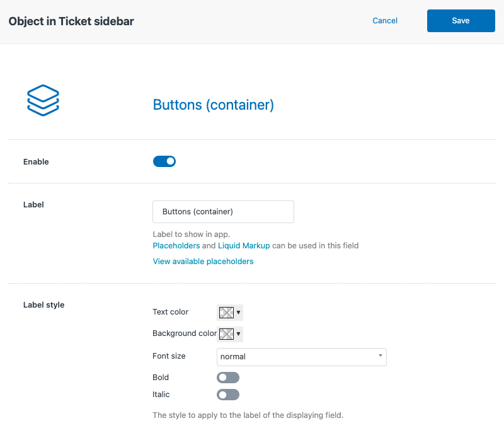Click the Background color transparent swatch
Viewport: 504px width, 428px height.
click(x=226, y=334)
